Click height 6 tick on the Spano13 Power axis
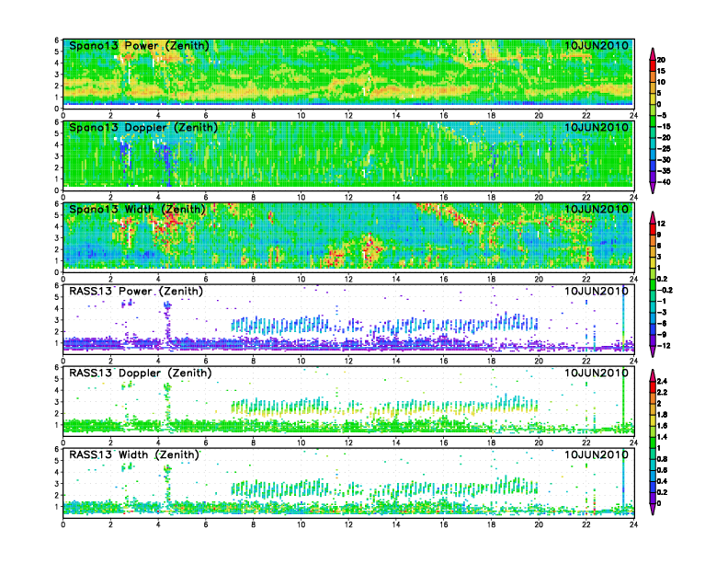The height and width of the screenshot is (563, 728). pyautogui.click(x=57, y=40)
